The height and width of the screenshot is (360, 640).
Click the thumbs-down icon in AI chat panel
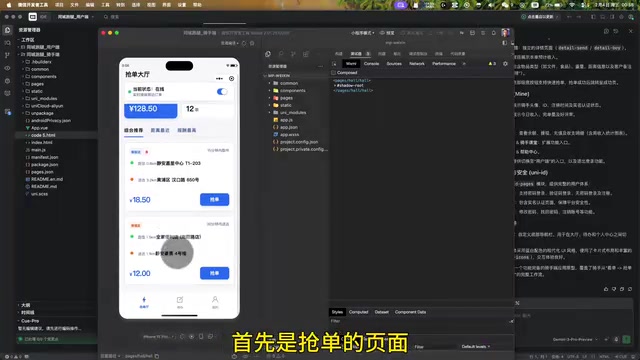point(614,289)
